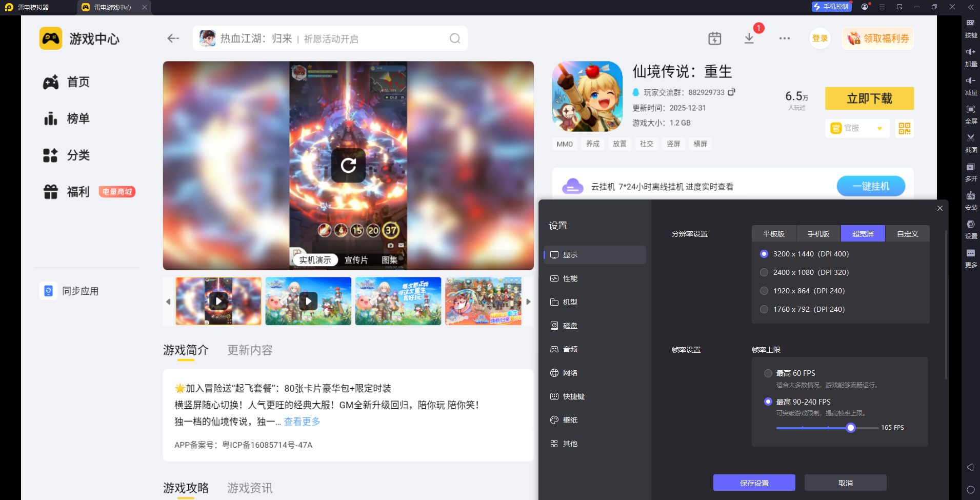Show the 宣传片 media tab
Image resolution: width=980 pixels, height=500 pixels.
coord(356,260)
